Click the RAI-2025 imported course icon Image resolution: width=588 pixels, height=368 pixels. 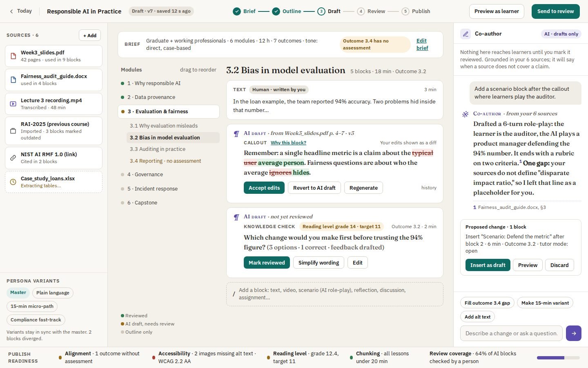tap(13, 131)
